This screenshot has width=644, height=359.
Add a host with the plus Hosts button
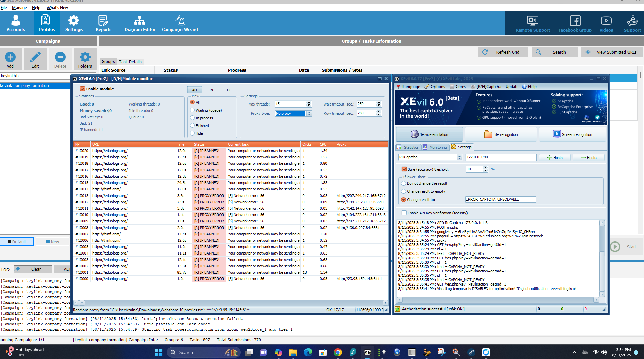click(555, 157)
